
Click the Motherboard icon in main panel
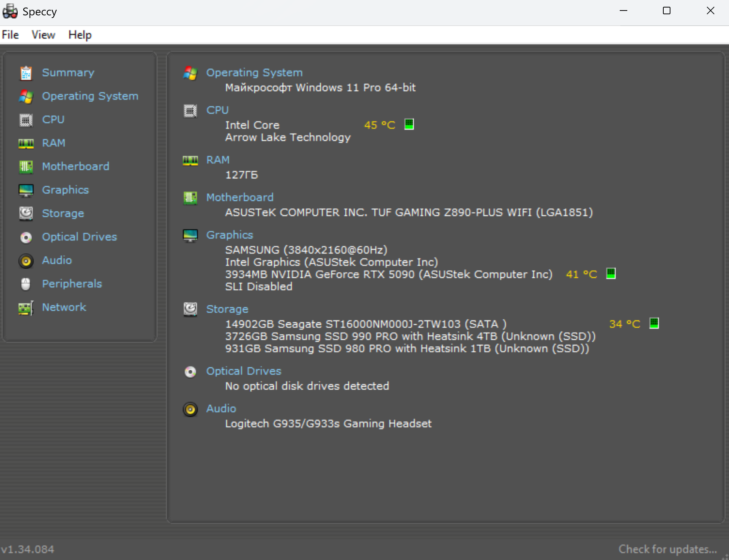190,197
